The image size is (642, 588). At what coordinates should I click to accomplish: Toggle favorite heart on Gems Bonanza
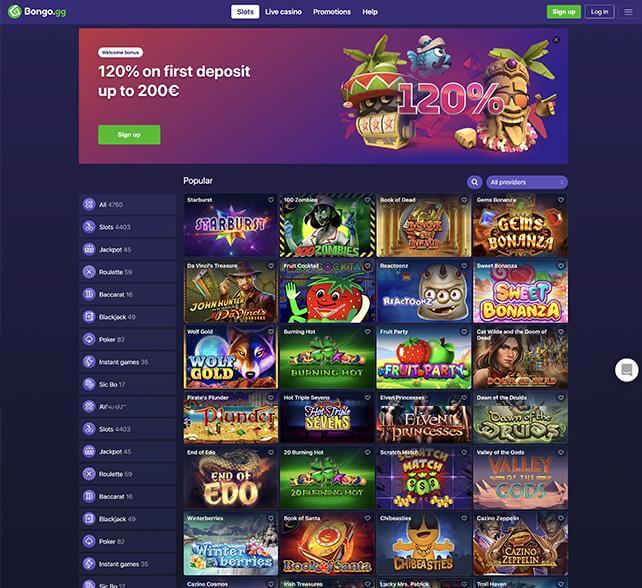click(x=561, y=200)
